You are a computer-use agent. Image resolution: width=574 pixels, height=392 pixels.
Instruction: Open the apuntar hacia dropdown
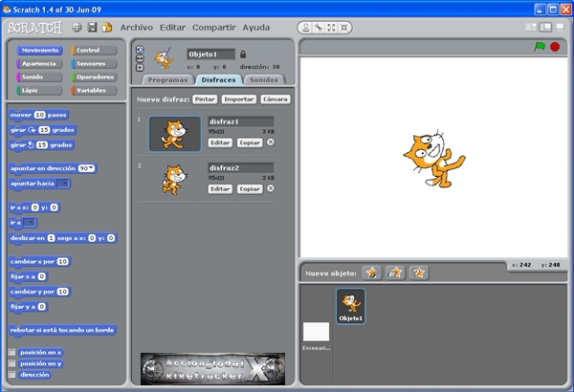(x=64, y=184)
